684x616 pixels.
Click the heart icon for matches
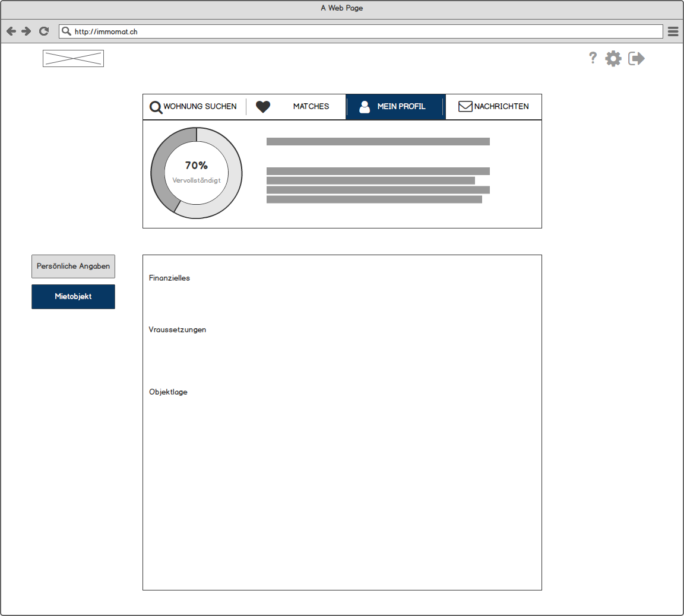tap(263, 107)
